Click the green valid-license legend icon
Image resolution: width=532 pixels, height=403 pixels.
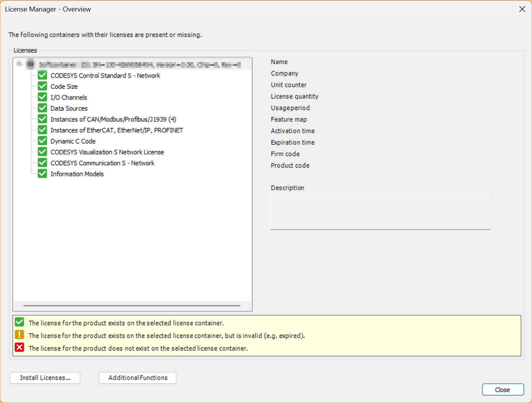tap(19, 322)
